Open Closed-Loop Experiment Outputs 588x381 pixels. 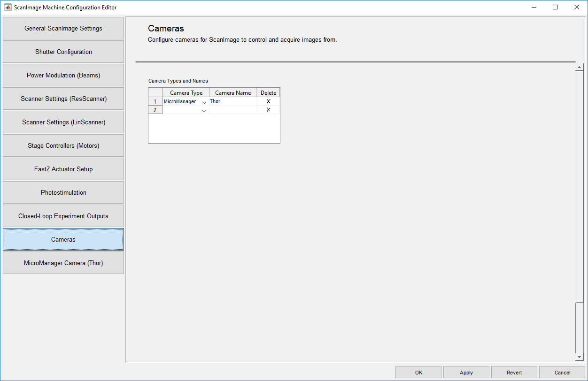click(63, 216)
